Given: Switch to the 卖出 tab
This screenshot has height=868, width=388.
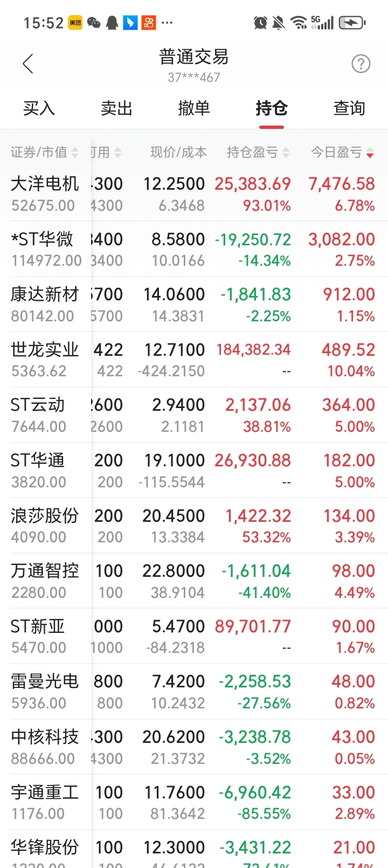Looking at the screenshot, I should [116, 108].
